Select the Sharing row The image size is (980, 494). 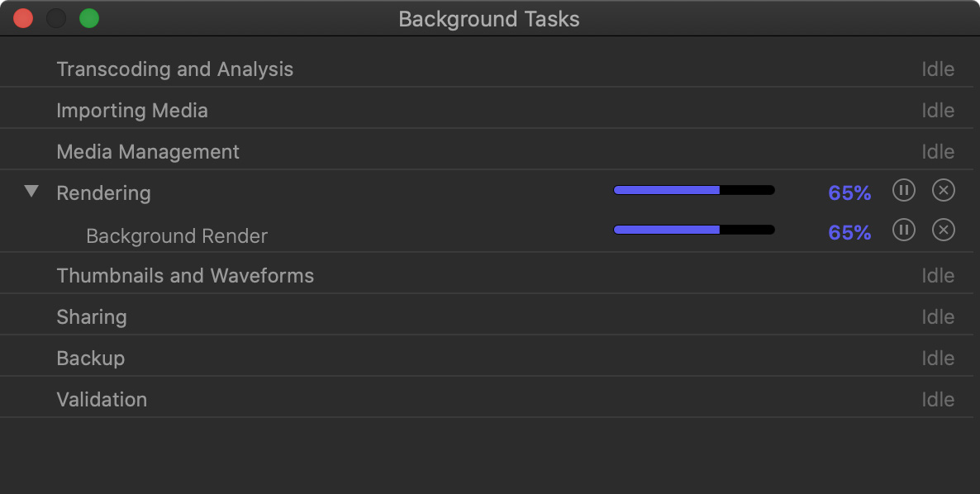pos(92,317)
